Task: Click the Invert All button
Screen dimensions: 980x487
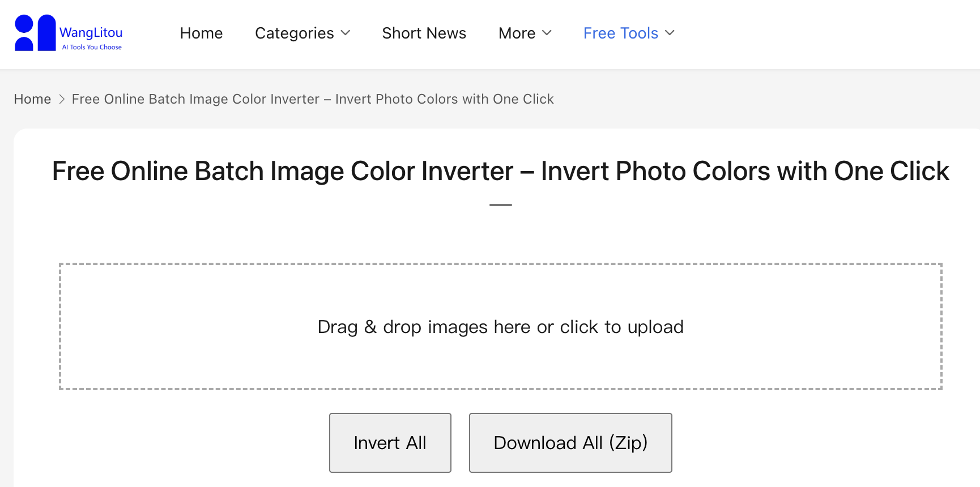Action: pyautogui.click(x=390, y=443)
